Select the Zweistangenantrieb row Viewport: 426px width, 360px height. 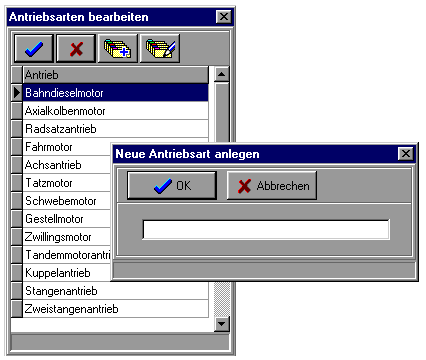[x=116, y=309]
